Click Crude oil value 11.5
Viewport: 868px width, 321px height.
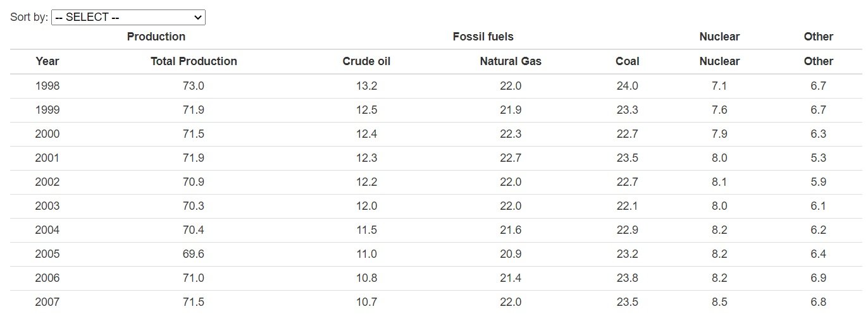point(366,230)
